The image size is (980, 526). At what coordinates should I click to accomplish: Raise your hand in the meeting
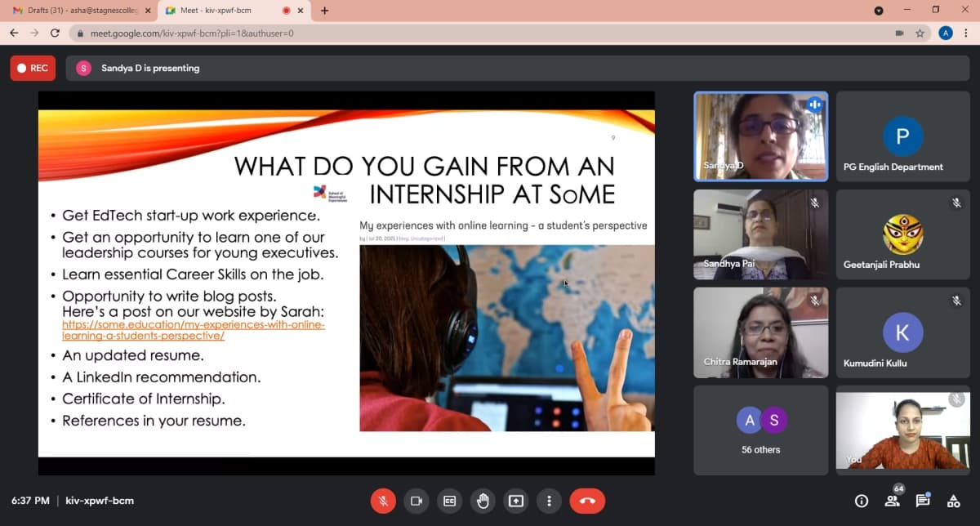(x=483, y=501)
